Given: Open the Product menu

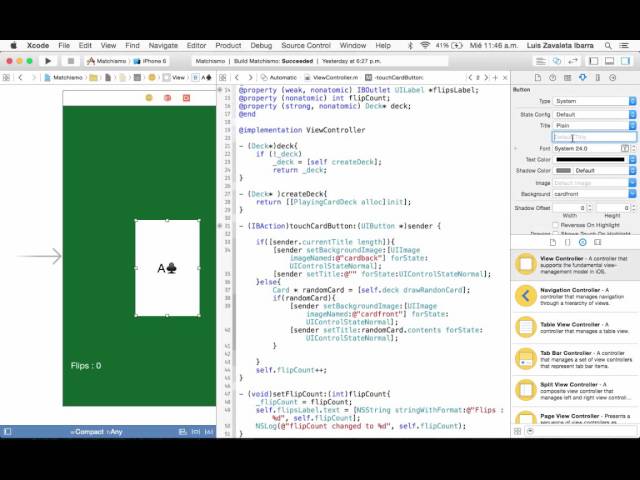Looking at the screenshot, I should coord(228,46).
